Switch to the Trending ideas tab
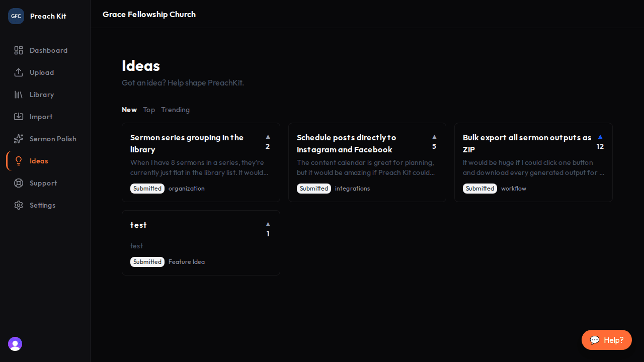The width and height of the screenshot is (644, 362). 175,110
